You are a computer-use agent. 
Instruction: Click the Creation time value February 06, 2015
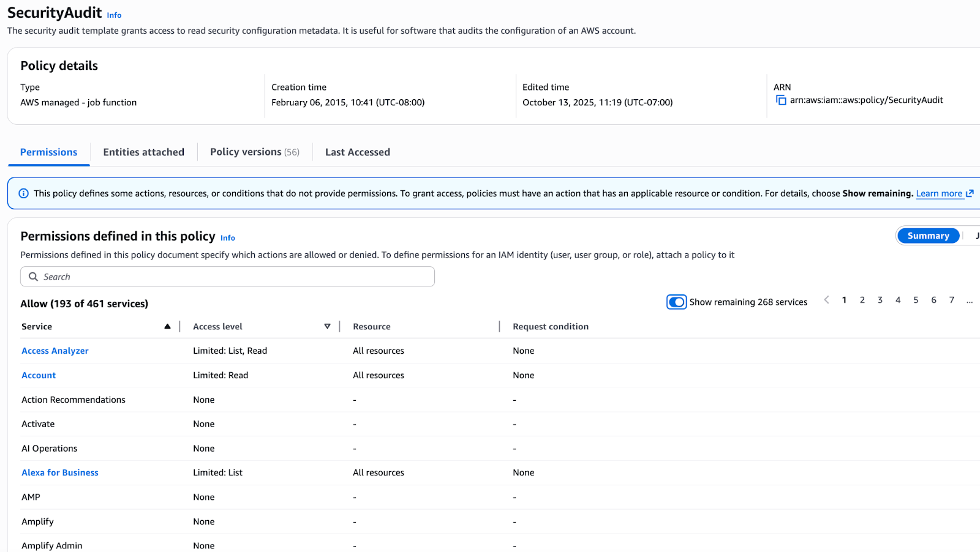(x=348, y=102)
